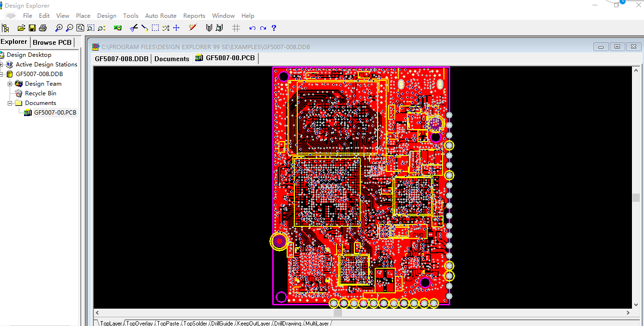Select the GF5007-008.DDB document tab
644x326 pixels.
pos(122,59)
